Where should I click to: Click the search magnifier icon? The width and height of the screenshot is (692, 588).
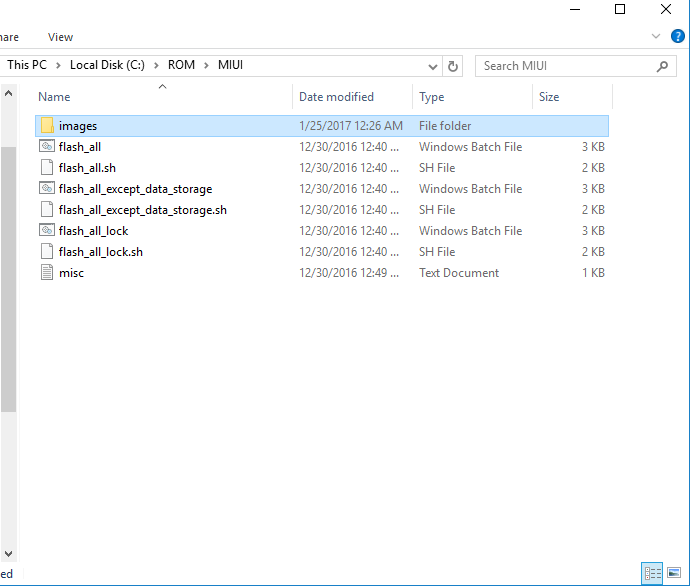662,66
